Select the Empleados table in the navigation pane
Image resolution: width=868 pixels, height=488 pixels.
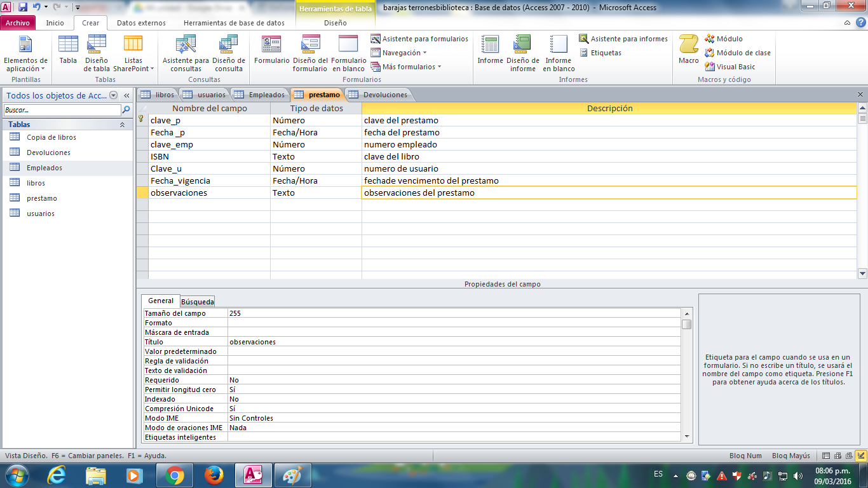[x=44, y=168]
